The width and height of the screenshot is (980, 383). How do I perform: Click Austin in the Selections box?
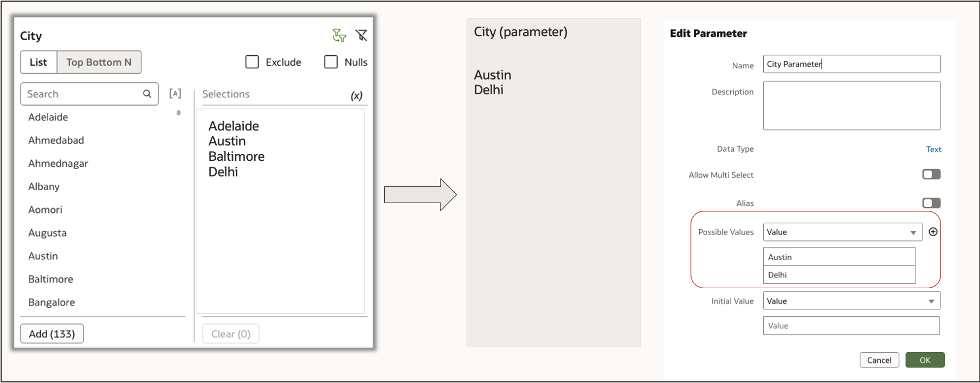click(x=227, y=141)
